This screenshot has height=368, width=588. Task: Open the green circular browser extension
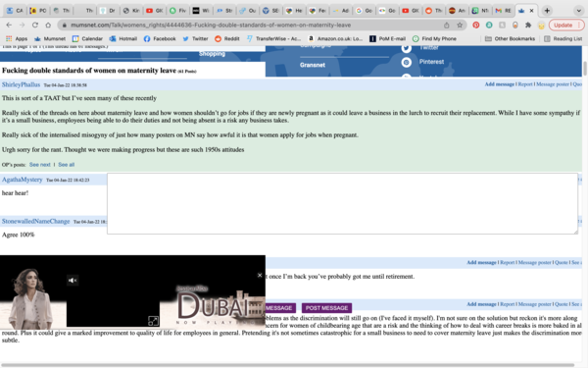coord(489,26)
